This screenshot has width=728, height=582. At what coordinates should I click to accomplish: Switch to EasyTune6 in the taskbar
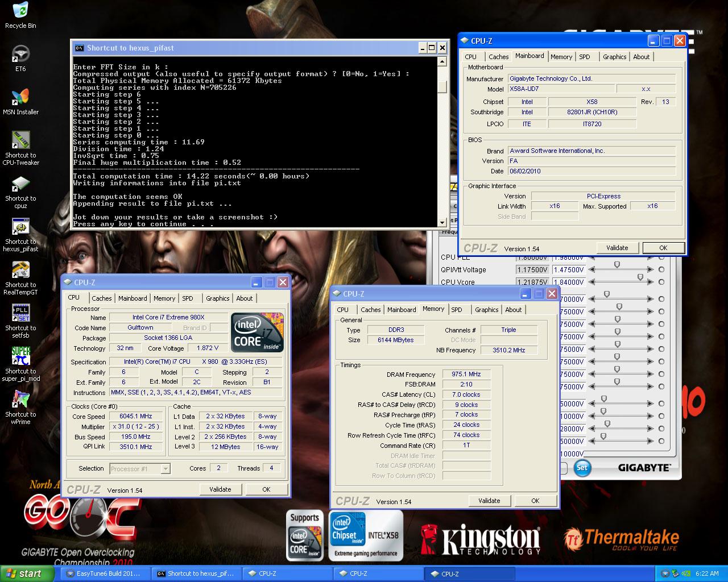point(106,573)
